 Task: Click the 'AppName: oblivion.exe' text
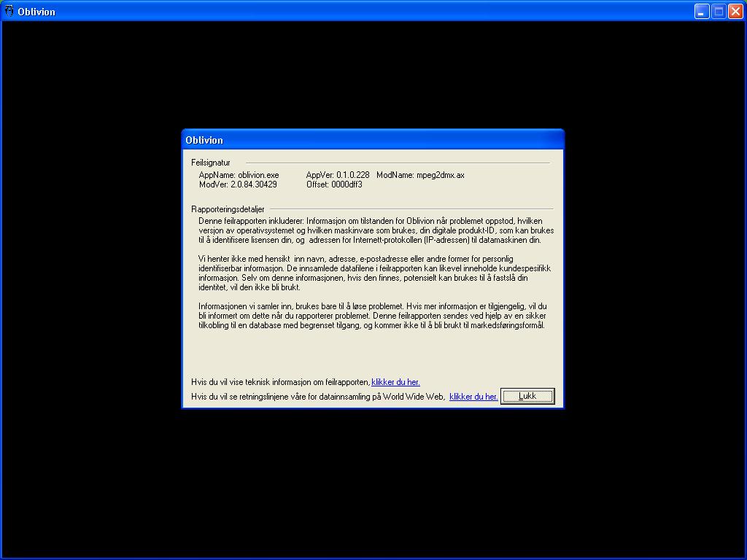239,175
